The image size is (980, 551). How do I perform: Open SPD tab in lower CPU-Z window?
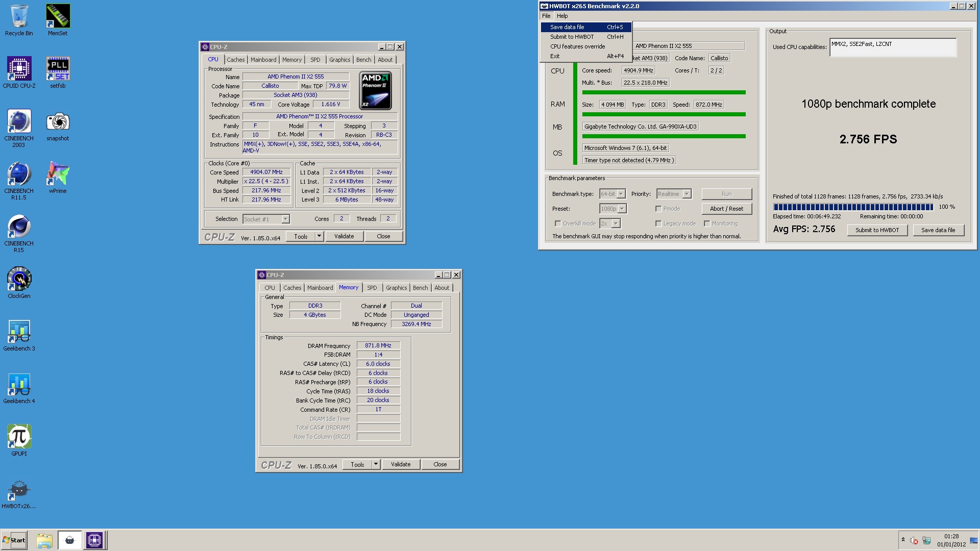372,288
